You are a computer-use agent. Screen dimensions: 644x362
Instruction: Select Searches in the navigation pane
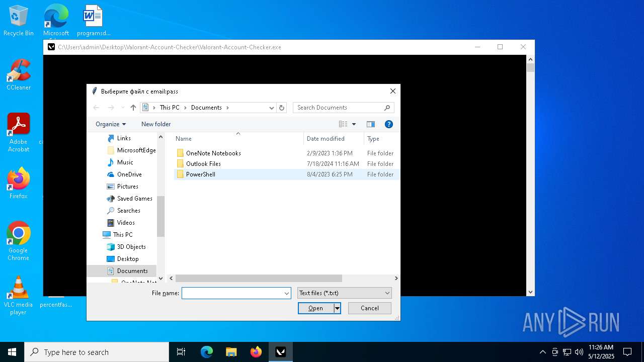pyautogui.click(x=128, y=211)
